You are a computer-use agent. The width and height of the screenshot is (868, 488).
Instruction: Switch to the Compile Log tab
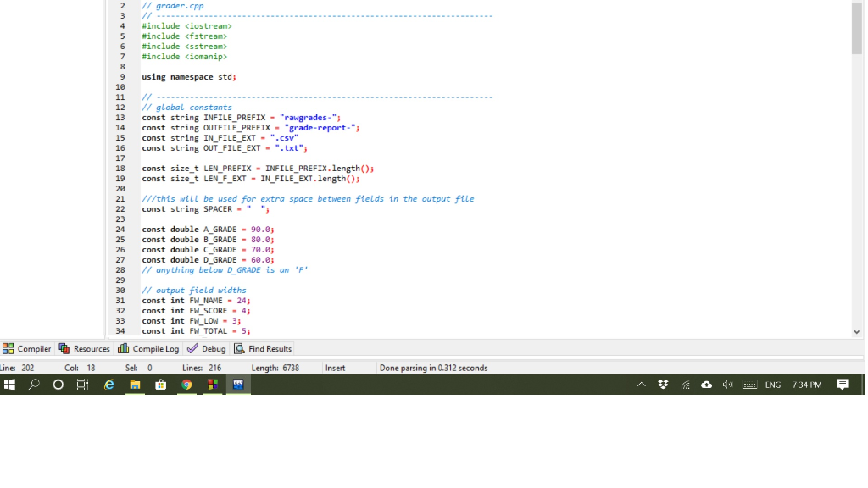[x=148, y=348]
